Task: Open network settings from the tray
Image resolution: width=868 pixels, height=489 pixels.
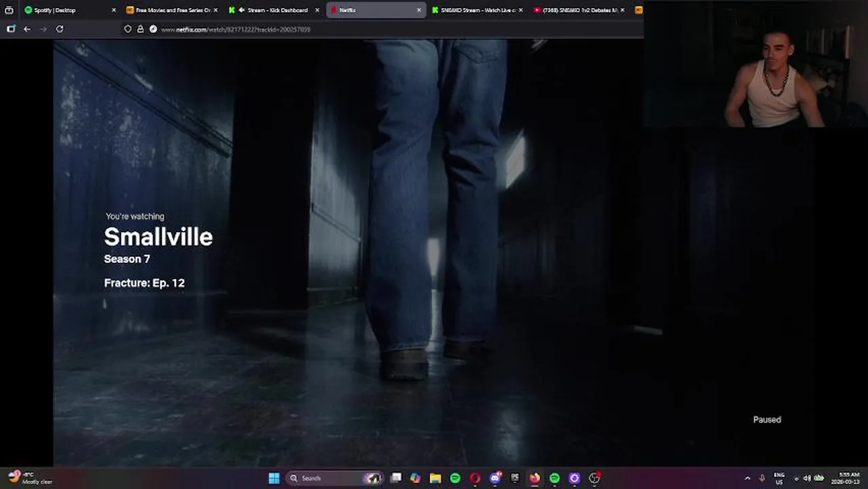Action: click(797, 478)
